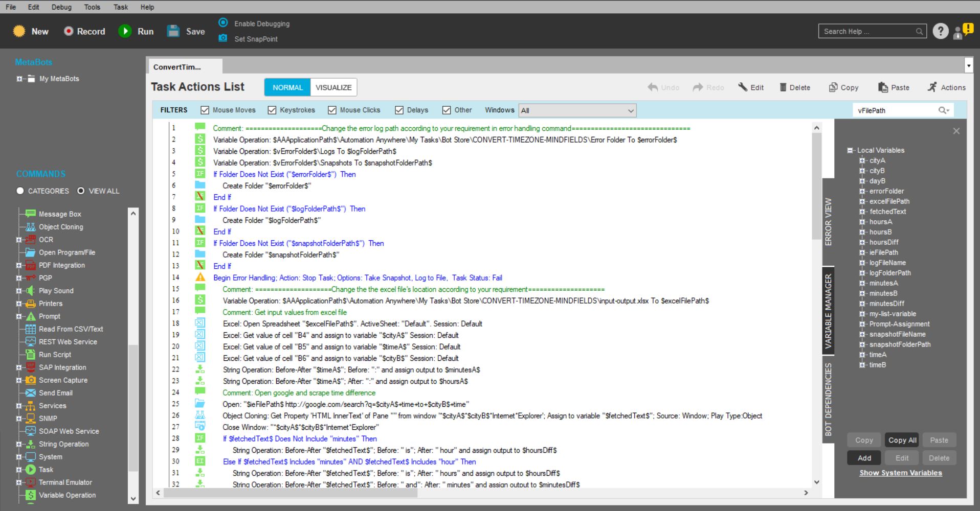Uncheck the Mouse Moves filter
The height and width of the screenshot is (511, 980).
(205, 110)
